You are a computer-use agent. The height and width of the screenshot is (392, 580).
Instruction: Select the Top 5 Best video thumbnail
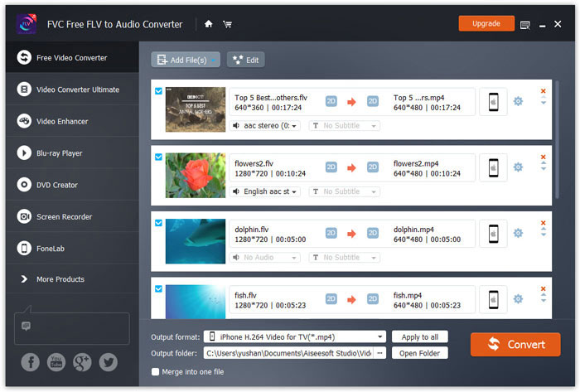[x=196, y=109]
